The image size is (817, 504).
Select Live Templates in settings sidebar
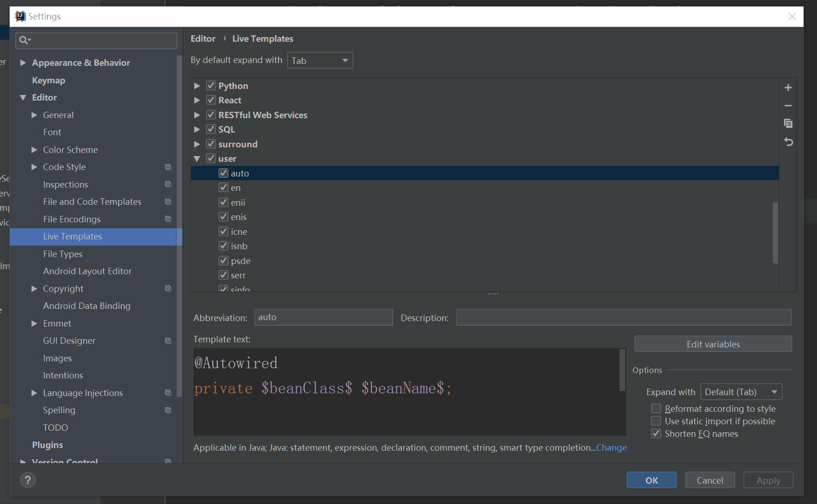tap(72, 236)
